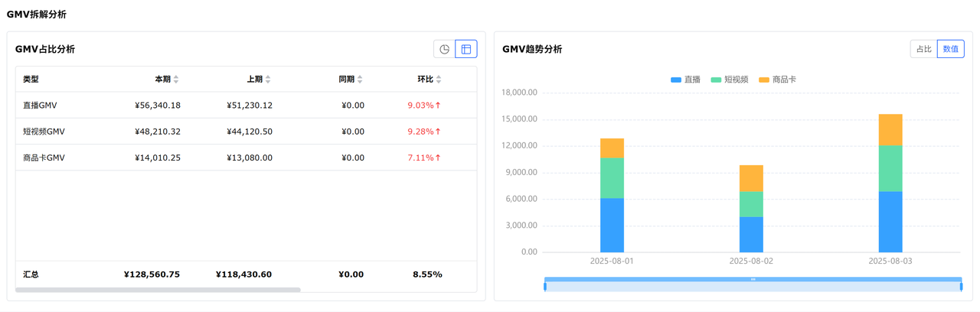Image resolution: width=980 pixels, height=312 pixels.
Task: Select the 数值 trend view
Action: click(x=951, y=49)
